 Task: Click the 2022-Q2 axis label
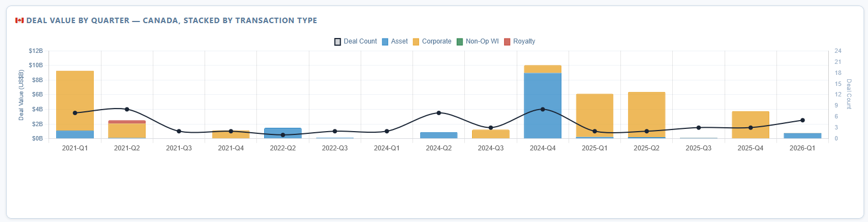point(283,148)
